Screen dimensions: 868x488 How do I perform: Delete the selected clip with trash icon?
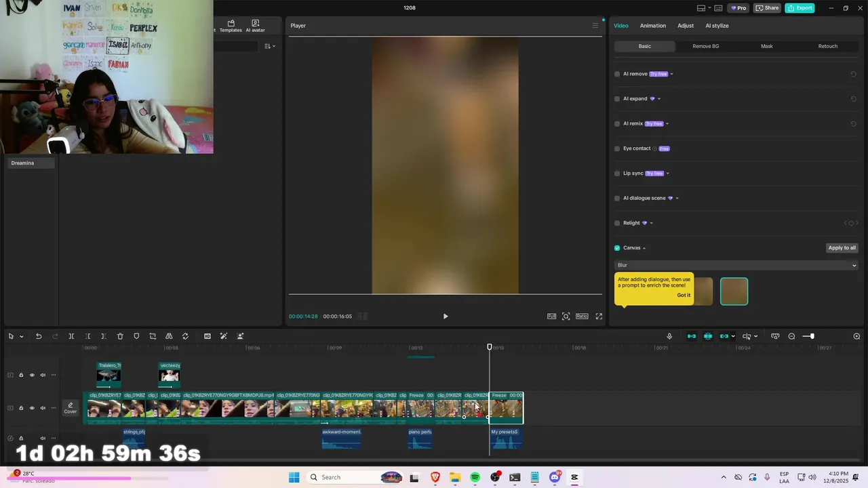[120, 336]
